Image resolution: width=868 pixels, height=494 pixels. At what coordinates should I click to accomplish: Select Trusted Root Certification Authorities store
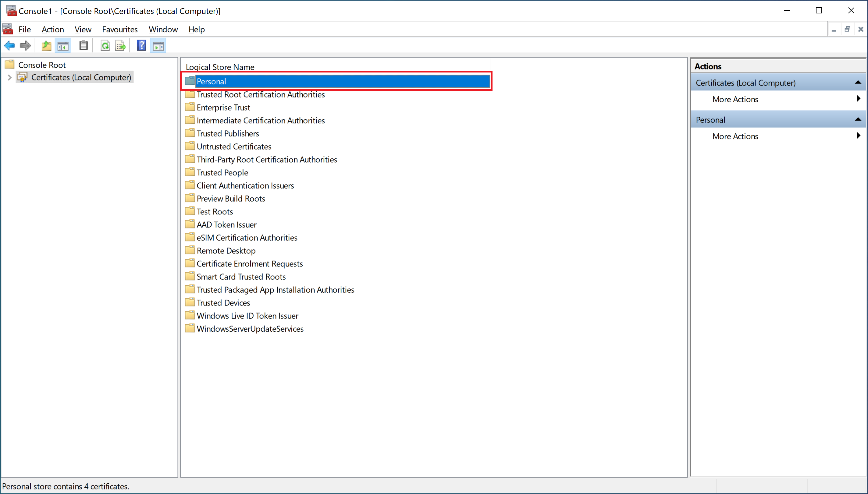coord(260,95)
